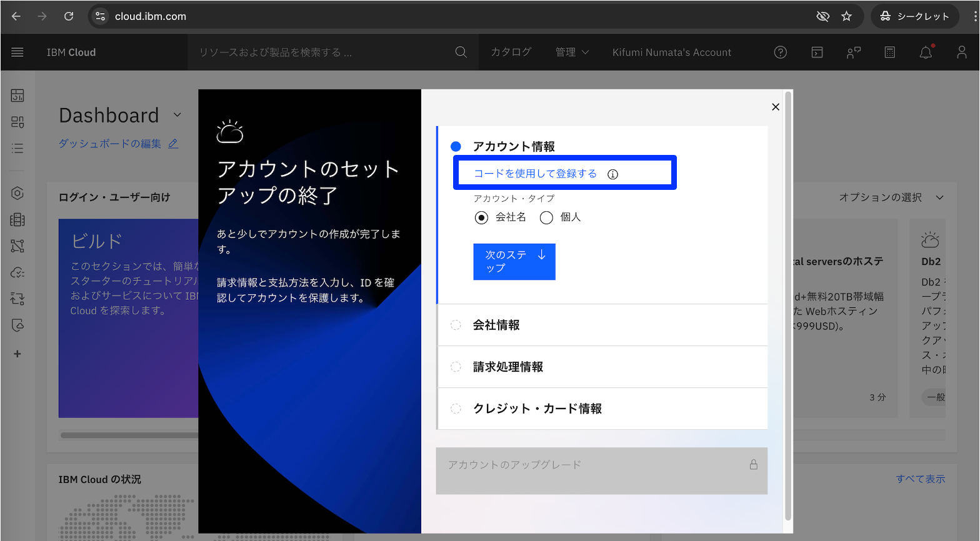Open the オプションの選択 dropdown

tap(891, 197)
